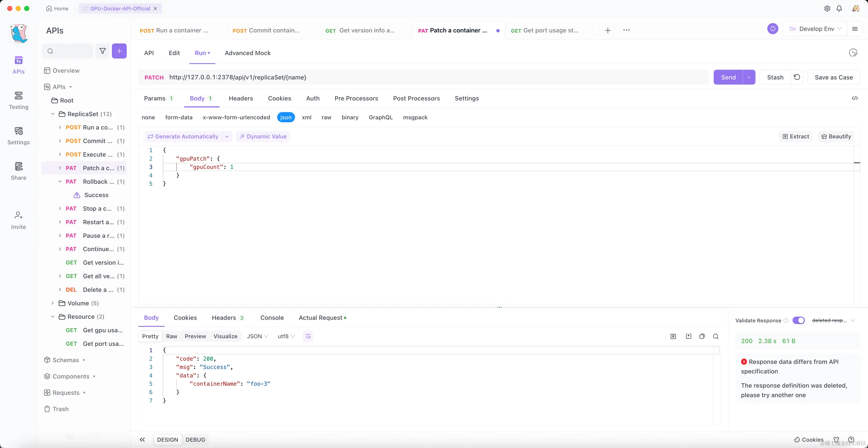Open the utf8 encoding dropdown
The height and width of the screenshot is (448, 868).
click(286, 336)
